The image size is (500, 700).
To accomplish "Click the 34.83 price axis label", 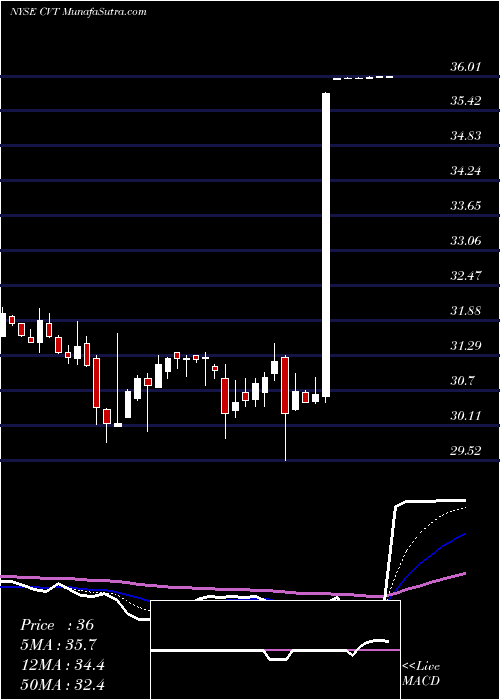I will (x=466, y=136).
